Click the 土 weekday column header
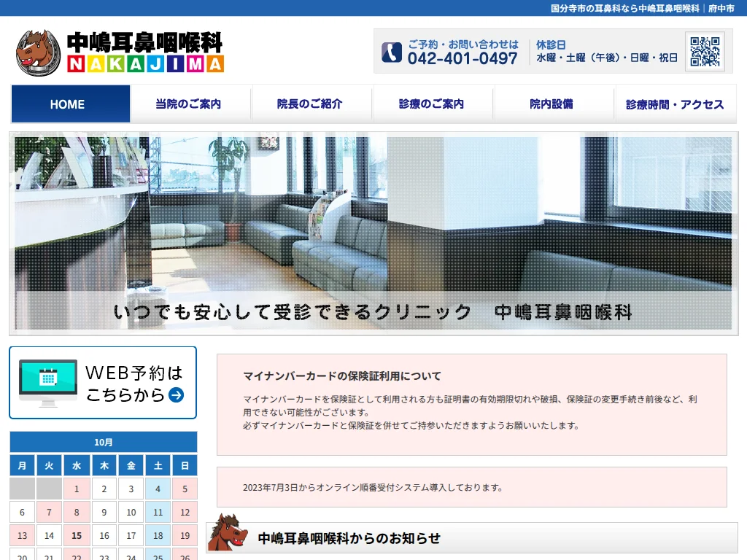The width and height of the screenshot is (747, 560). [158, 465]
